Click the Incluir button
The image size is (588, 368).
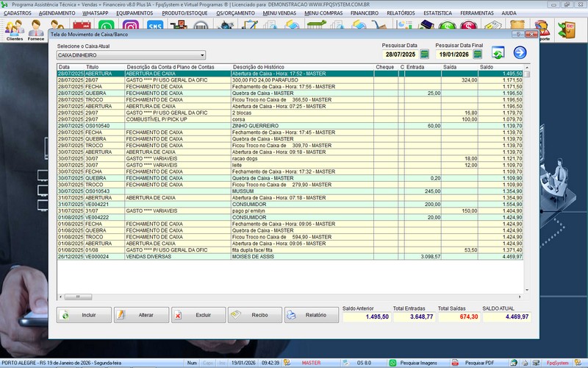[x=84, y=315]
